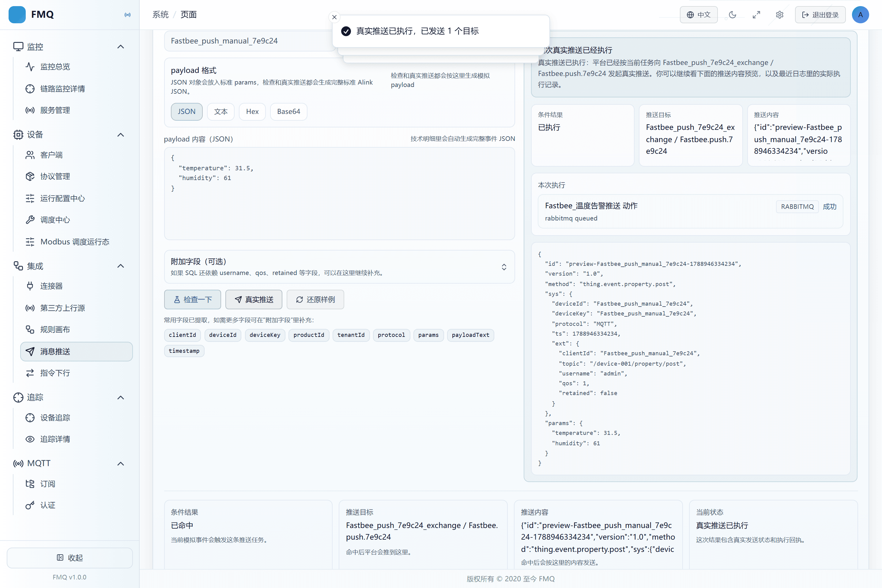Open 链路监控详情 sidebar item

pos(76,89)
